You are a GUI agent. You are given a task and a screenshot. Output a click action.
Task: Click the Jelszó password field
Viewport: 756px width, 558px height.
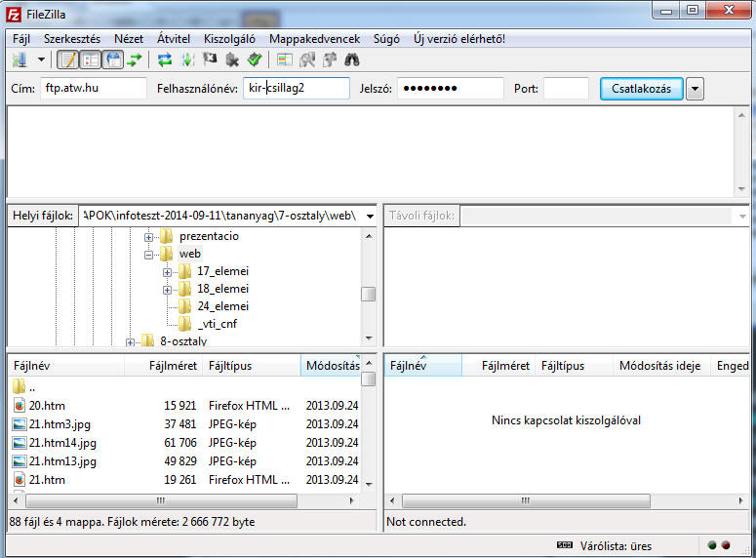(x=451, y=88)
